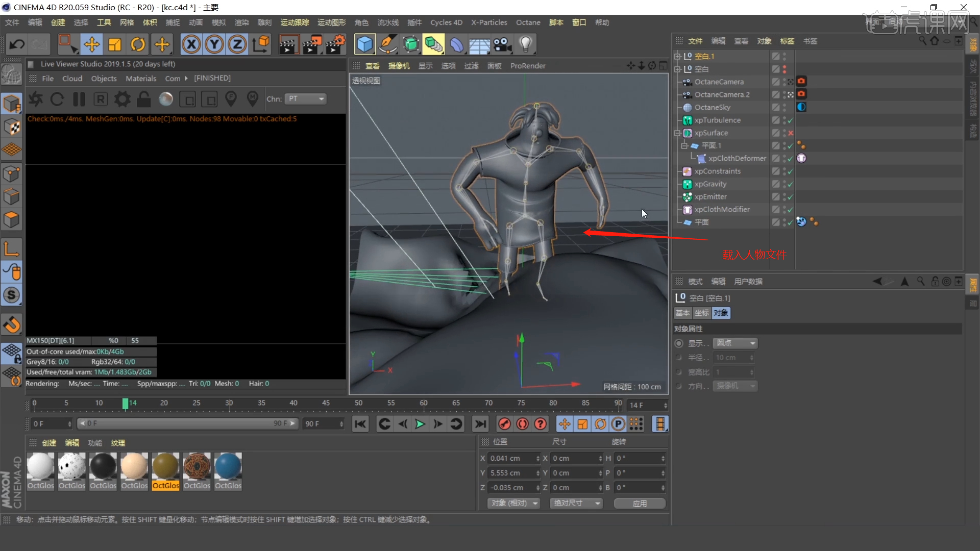980x551 pixels.
Task: Click the 应用 button
Action: 640,504
